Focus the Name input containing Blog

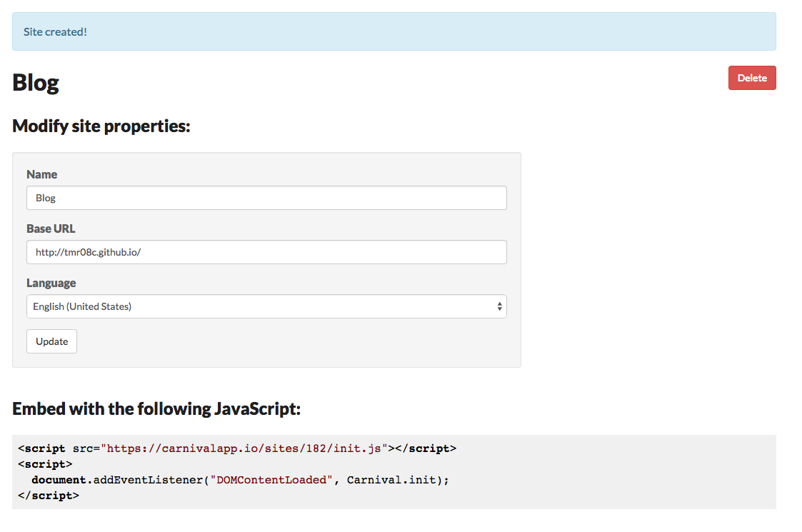click(x=266, y=198)
